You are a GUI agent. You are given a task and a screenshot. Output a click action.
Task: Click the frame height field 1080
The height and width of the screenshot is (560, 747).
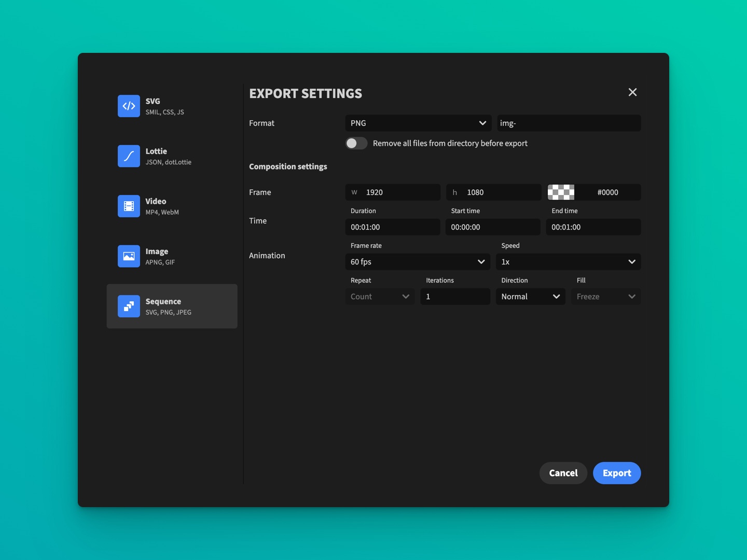(x=493, y=192)
